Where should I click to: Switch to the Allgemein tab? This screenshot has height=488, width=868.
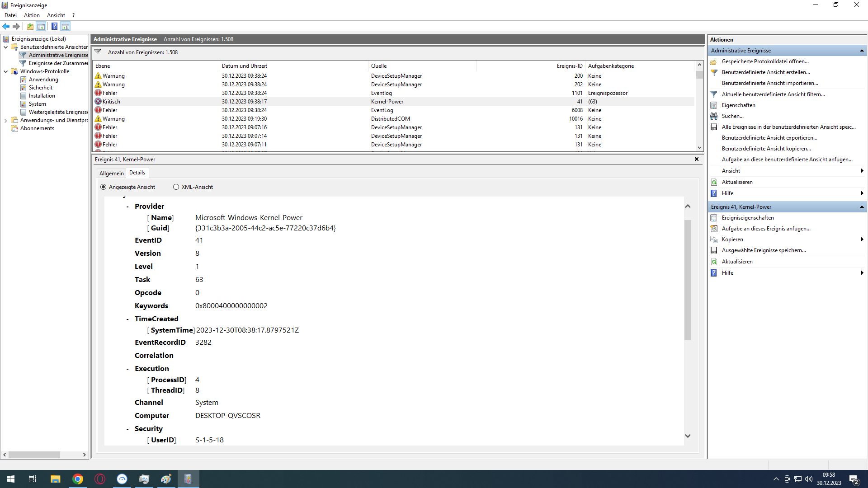111,173
